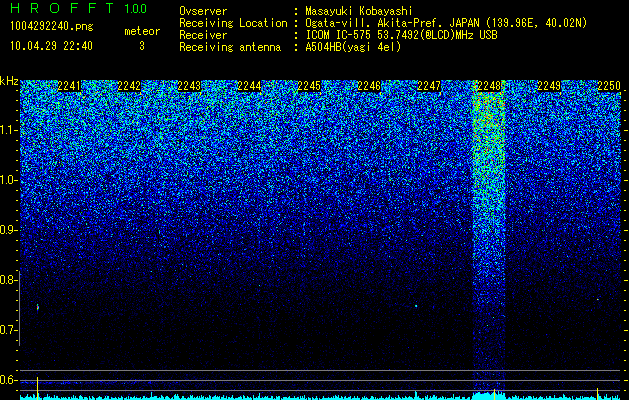
Task: Click the Receiver label
Action: 203,35
